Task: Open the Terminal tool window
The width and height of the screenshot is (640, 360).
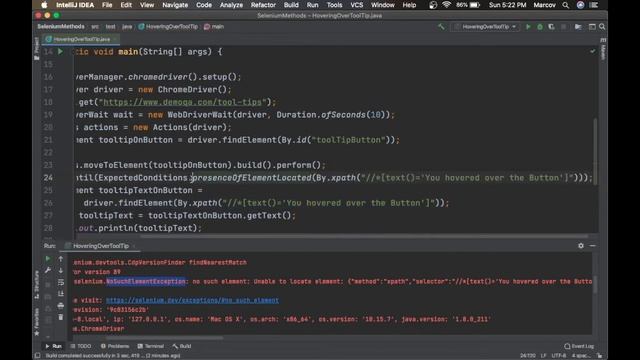Action: [x=151, y=346]
